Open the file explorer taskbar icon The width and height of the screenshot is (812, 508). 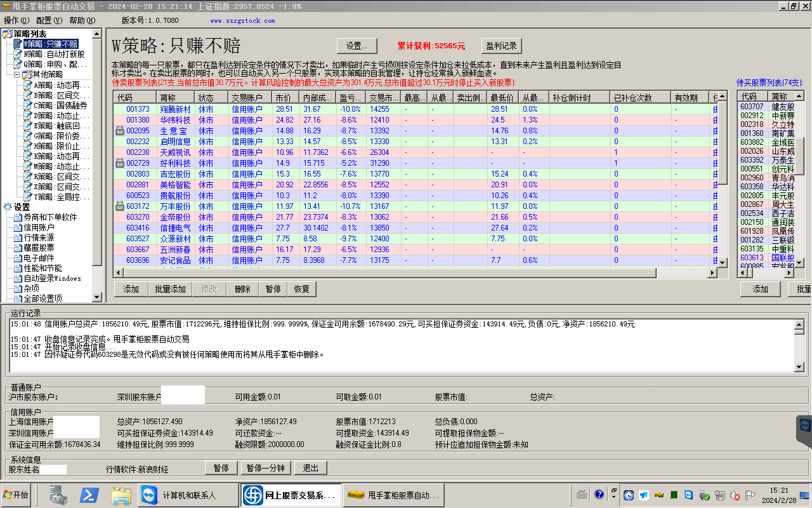(x=121, y=495)
